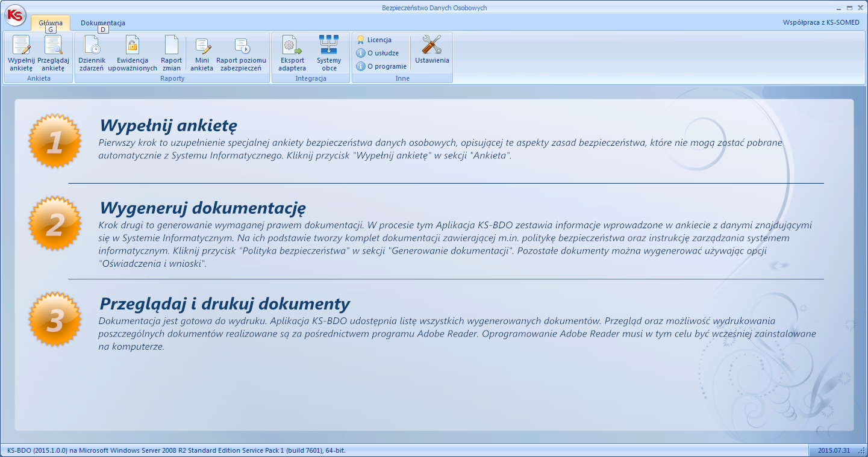The width and height of the screenshot is (868, 457).
Task: Click the Wypełnij ankietę step heading
Action: pos(168,125)
